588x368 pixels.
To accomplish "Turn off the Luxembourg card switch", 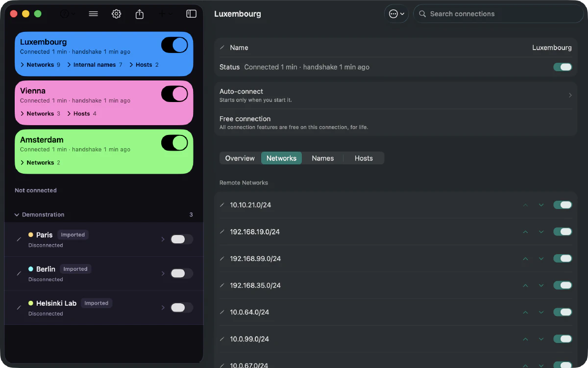I will pyautogui.click(x=174, y=45).
